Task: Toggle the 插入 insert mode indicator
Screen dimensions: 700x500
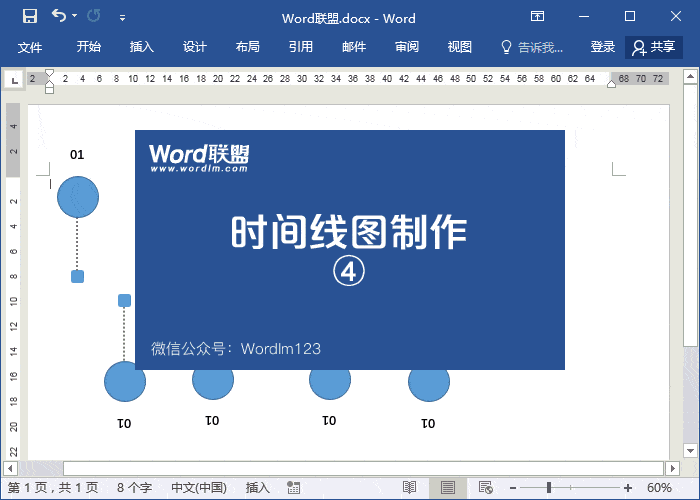Action: coord(258,488)
